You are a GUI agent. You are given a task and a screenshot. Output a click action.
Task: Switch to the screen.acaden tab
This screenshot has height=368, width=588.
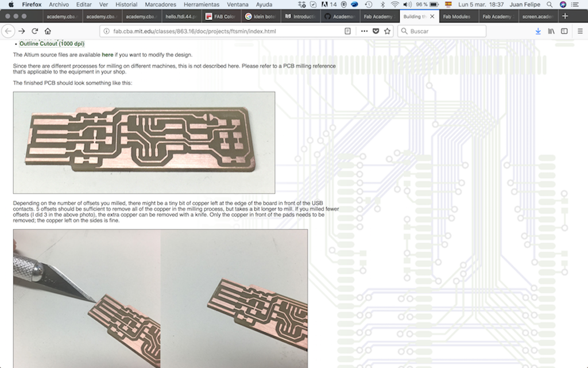pos(537,16)
